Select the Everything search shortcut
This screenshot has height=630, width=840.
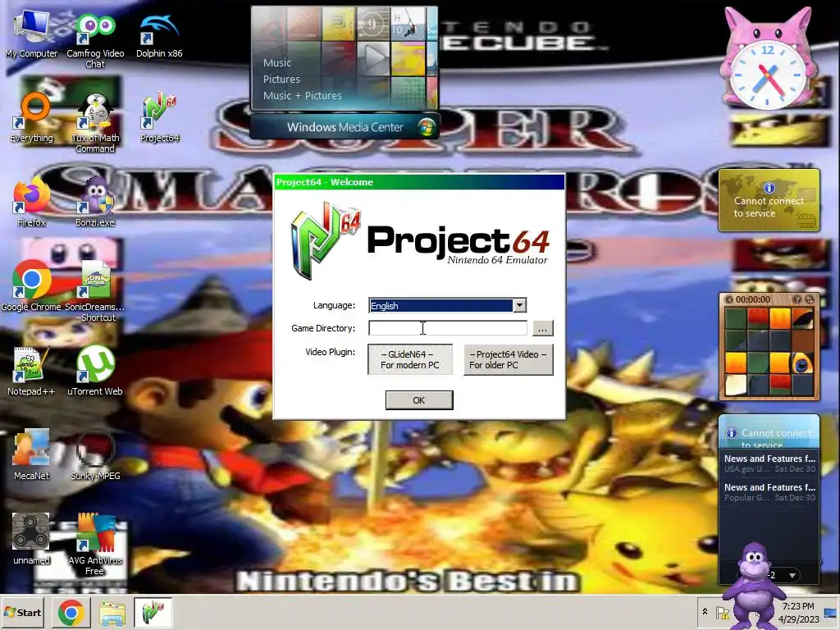[x=31, y=118]
